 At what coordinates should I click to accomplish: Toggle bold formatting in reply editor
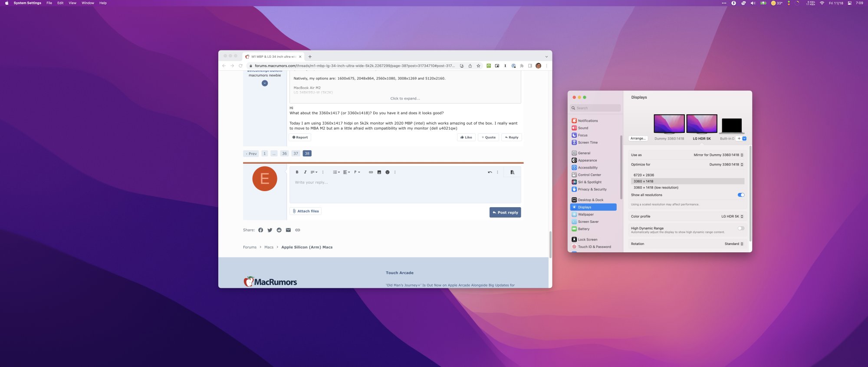(x=297, y=172)
